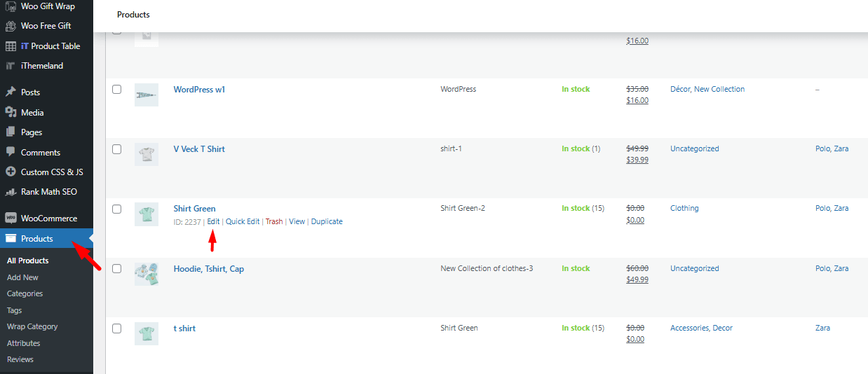Go to the Categories submenu item

click(x=25, y=293)
